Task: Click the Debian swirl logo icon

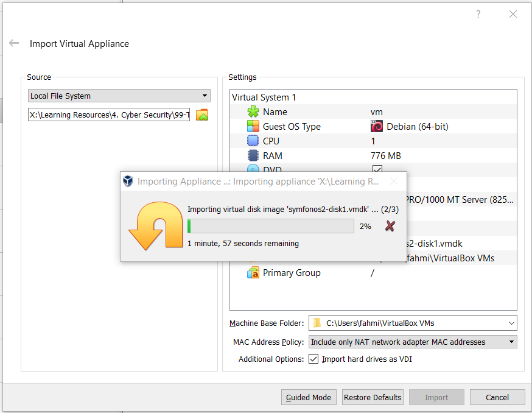Action: pos(377,126)
